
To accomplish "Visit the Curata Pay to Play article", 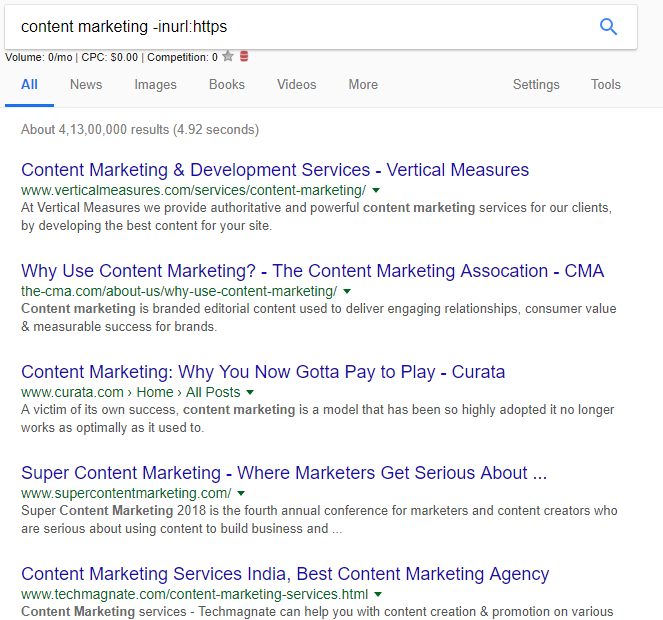I will [x=263, y=372].
